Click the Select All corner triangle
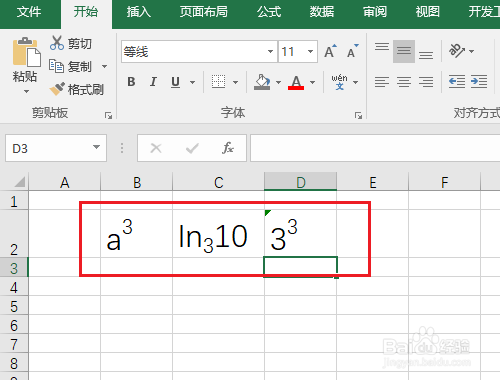500x380 pixels. (19, 182)
